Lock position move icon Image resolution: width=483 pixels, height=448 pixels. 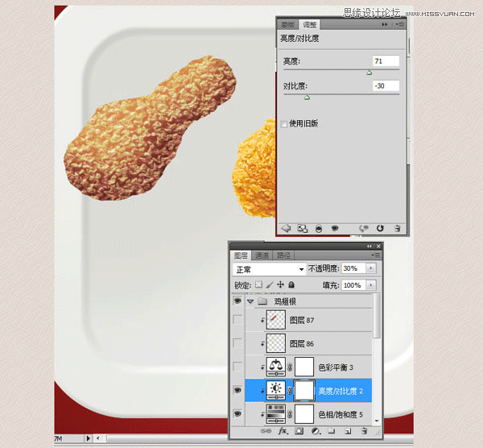point(280,284)
